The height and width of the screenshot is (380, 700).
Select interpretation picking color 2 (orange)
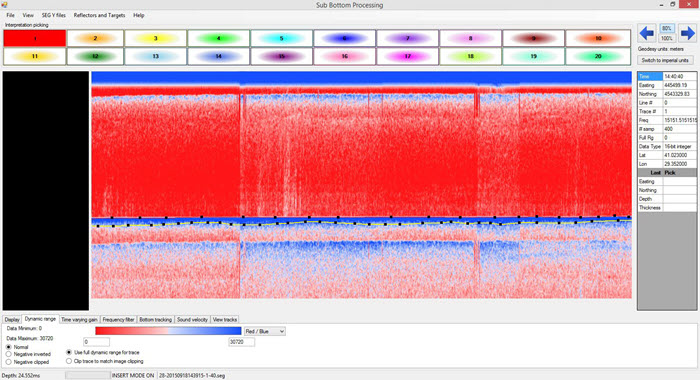95,38
